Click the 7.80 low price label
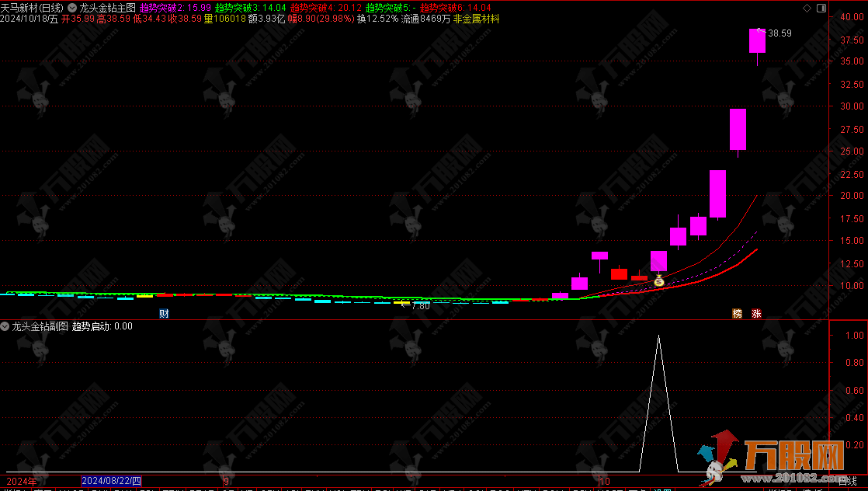This screenshot has width=868, height=491. 421,306
